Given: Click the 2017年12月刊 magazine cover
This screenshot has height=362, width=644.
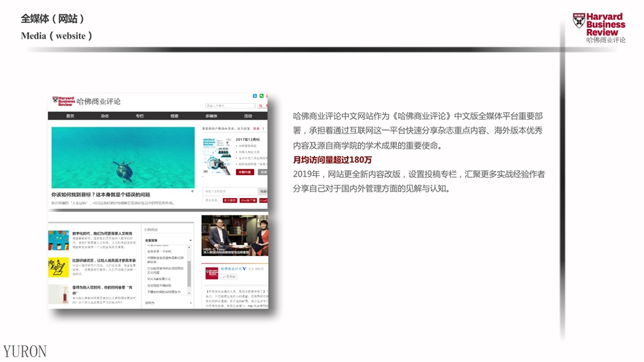Looking at the screenshot, I should (217, 156).
